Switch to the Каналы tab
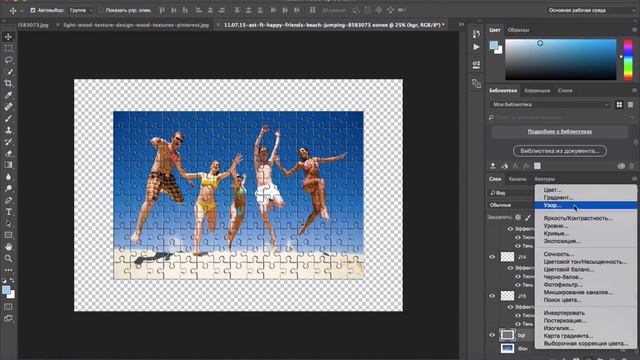 [517, 179]
